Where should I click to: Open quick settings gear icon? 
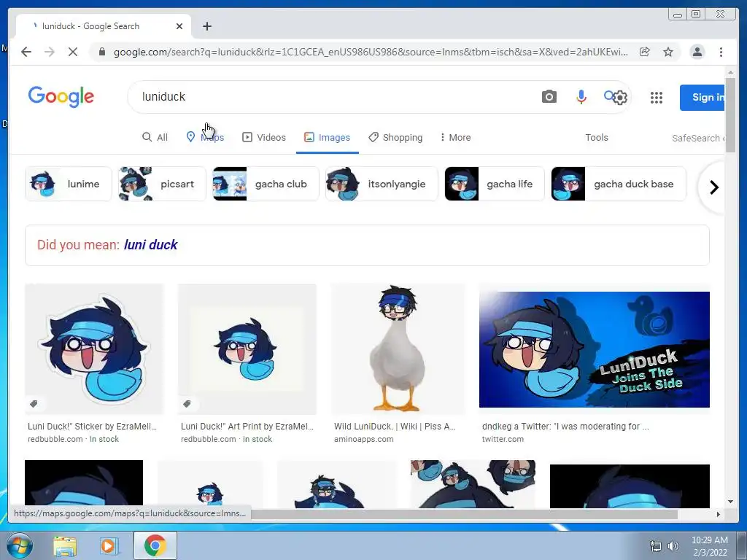click(620, 98)
